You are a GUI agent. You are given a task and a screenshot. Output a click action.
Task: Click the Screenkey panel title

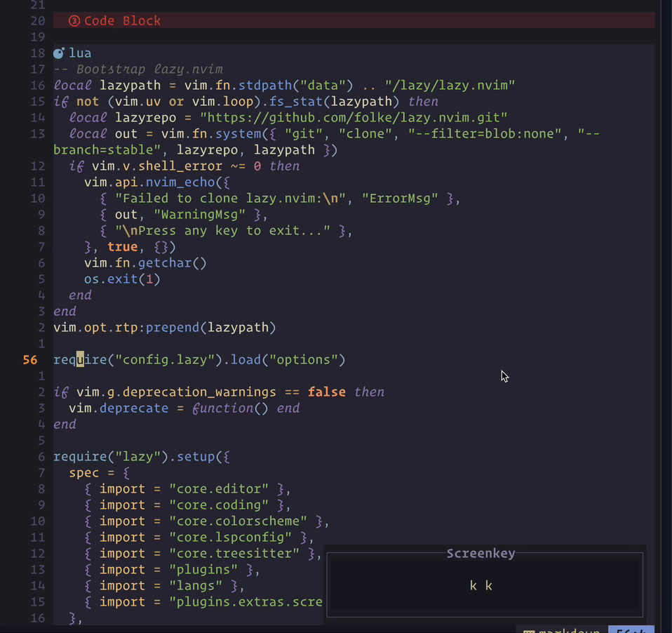click(481, 554)
